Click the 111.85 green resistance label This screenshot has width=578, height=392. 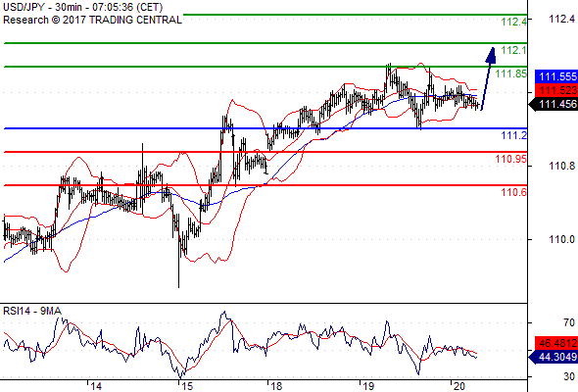[511, 73]
